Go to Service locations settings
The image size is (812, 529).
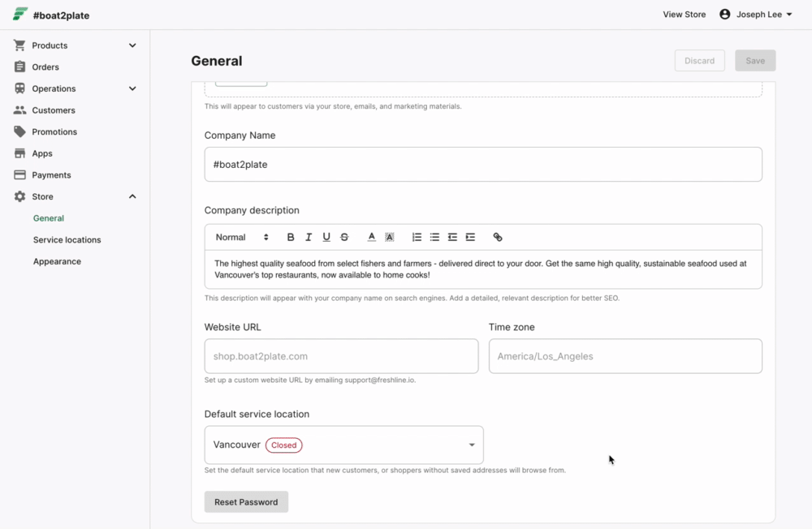pos(67,240)
